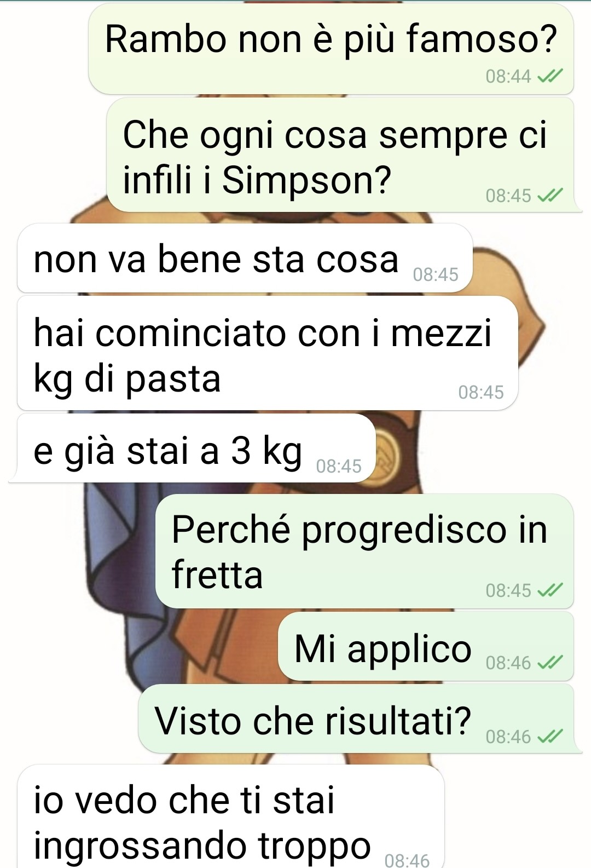Tap the ticks on 'Perché progredisco in fretta'
The height and width of the screenshot is (868, 591).
pos(548,590)
